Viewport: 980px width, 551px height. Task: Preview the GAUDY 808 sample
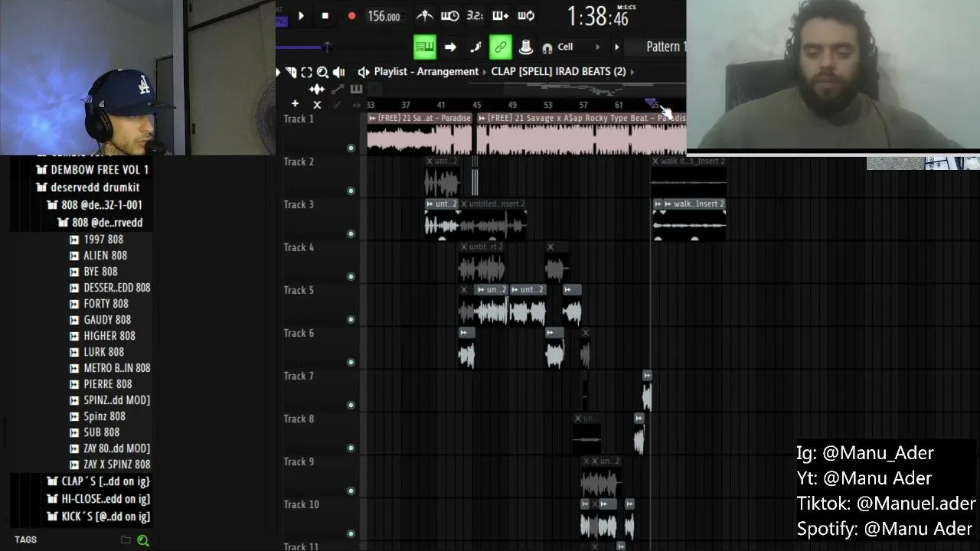pos(100,320)
